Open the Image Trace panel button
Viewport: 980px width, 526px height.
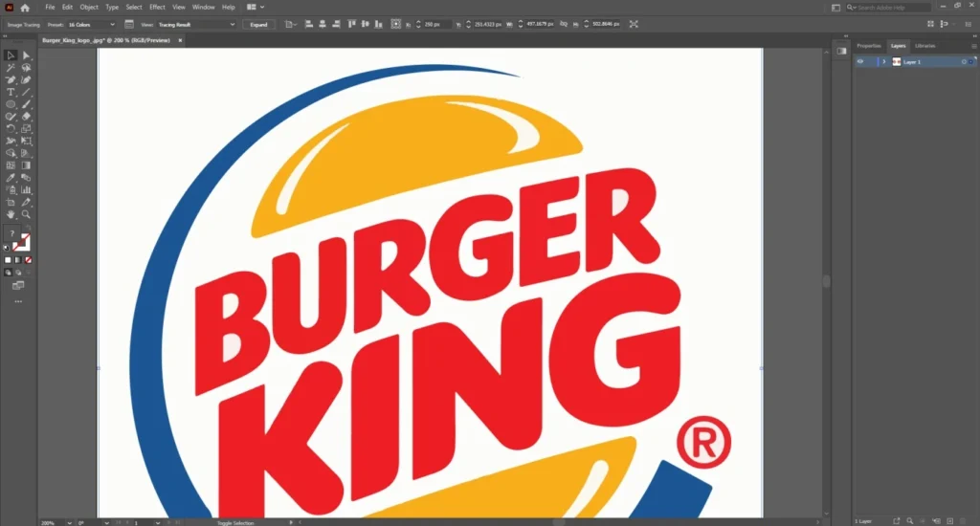[x=129, y=24]
